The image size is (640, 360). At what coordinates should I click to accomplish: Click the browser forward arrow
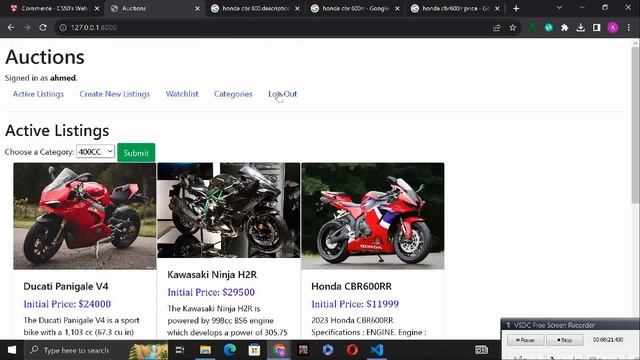tap(27, 27)
